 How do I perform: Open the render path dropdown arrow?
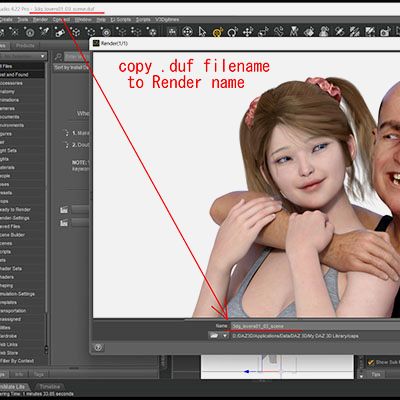225,335
